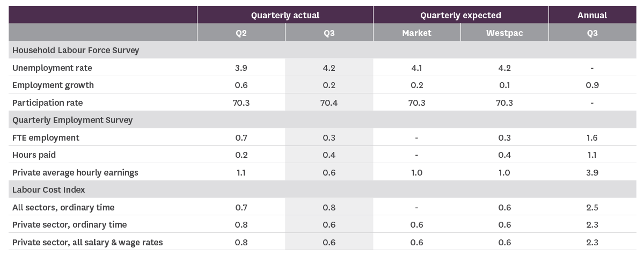This screenshot has height=255, width=644.
Task: Select the Q2 subheader cell
Action: (241, 33)
